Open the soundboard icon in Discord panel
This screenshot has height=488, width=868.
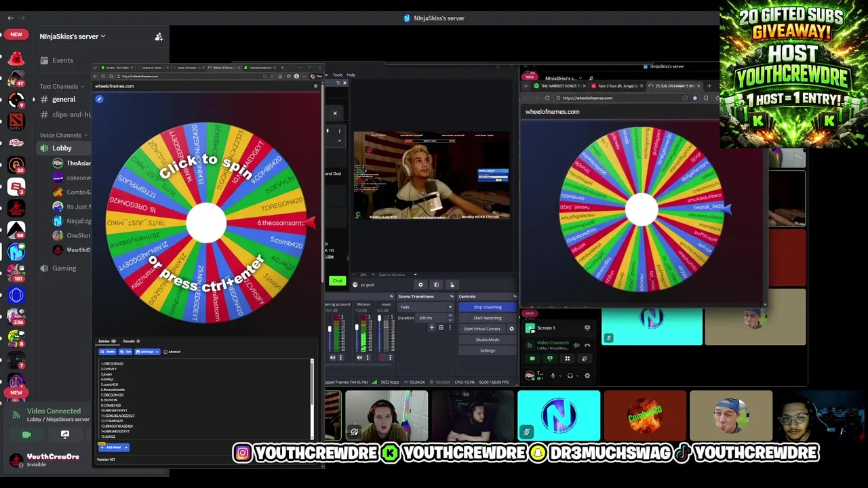[585, 359]
